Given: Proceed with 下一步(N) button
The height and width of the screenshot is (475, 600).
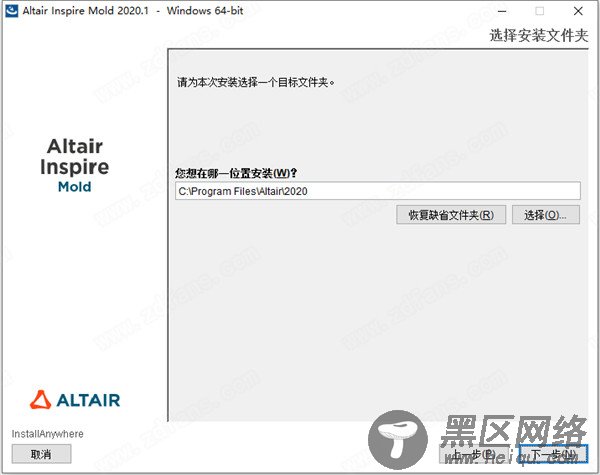Looking at the screenshot, I should 553,454.
